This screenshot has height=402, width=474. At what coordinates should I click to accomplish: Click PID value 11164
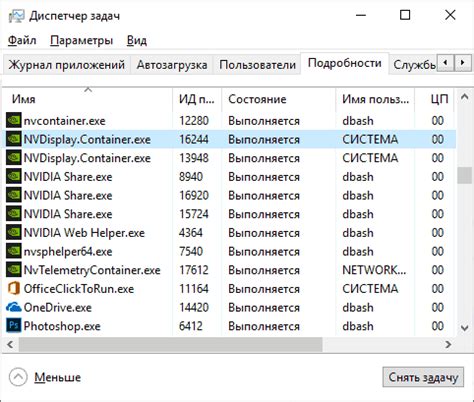coord(194,289)
